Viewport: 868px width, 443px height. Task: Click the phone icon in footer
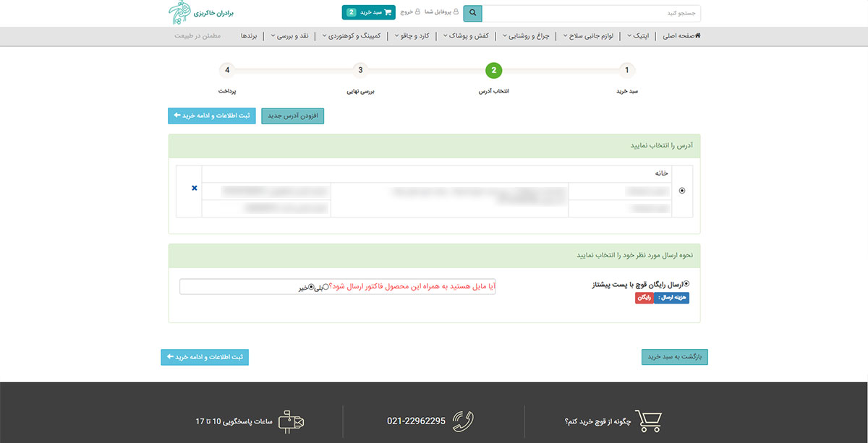(x=463, y=421)
